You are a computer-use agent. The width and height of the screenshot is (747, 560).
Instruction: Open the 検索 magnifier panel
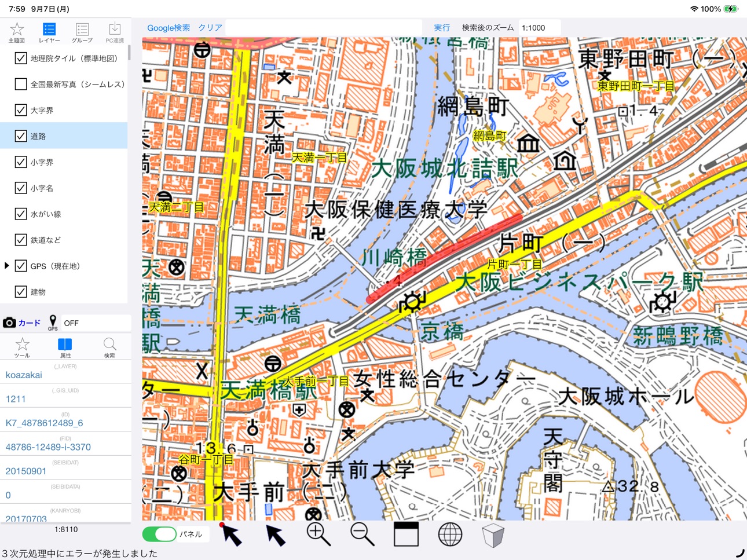point(109,347)
